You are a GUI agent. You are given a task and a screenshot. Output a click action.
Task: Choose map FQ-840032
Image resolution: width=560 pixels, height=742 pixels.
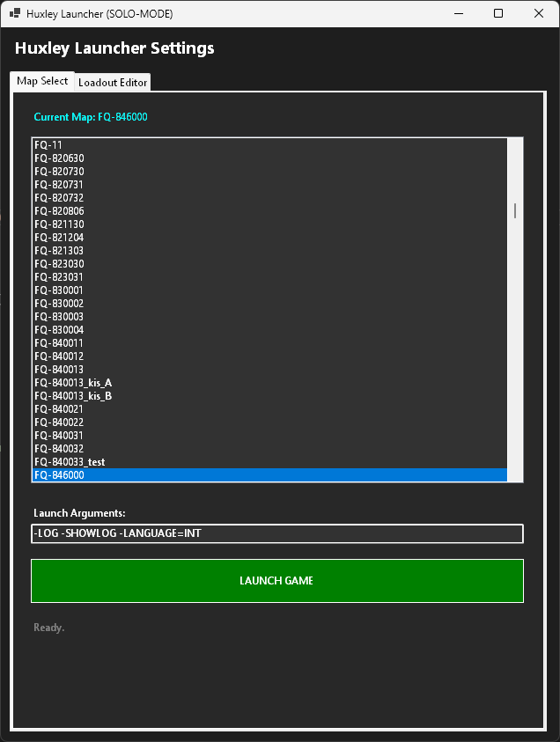[x=269, y=449]
